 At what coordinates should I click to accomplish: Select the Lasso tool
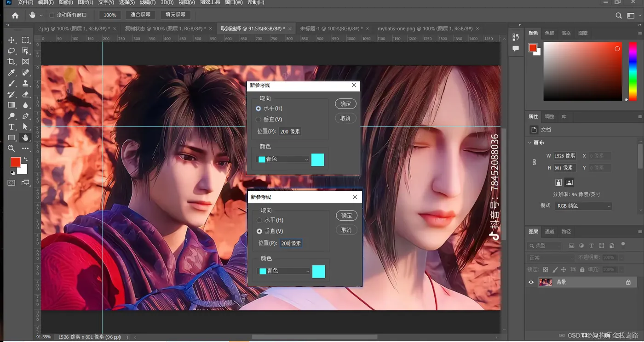[x=11, y=51]
